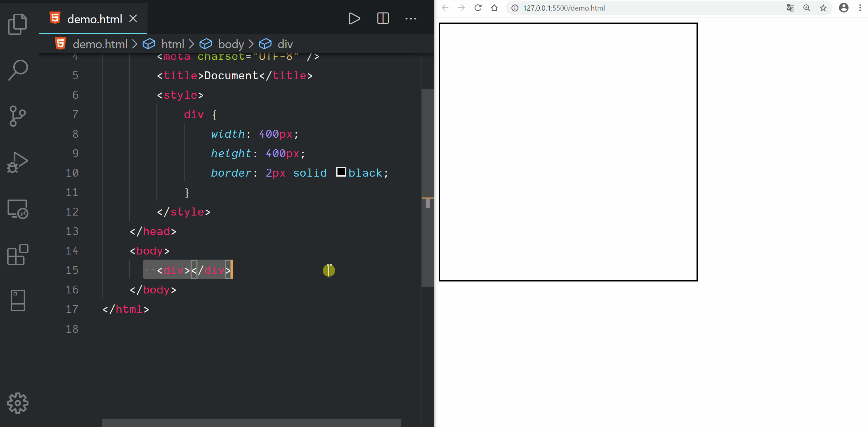
Task: Open Source Control view
Action: pyautogui.click(x=17, y=116)
